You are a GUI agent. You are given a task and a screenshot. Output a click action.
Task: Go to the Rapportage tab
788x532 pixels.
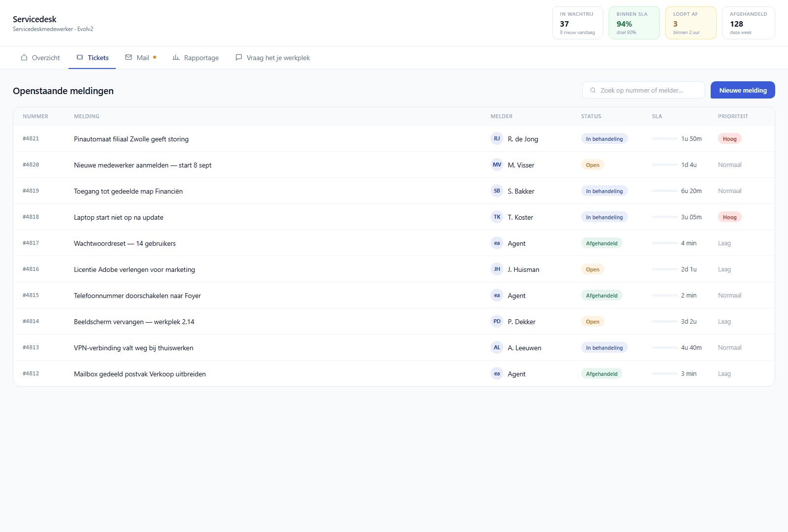pyautogui.click(x=196, y=58)
